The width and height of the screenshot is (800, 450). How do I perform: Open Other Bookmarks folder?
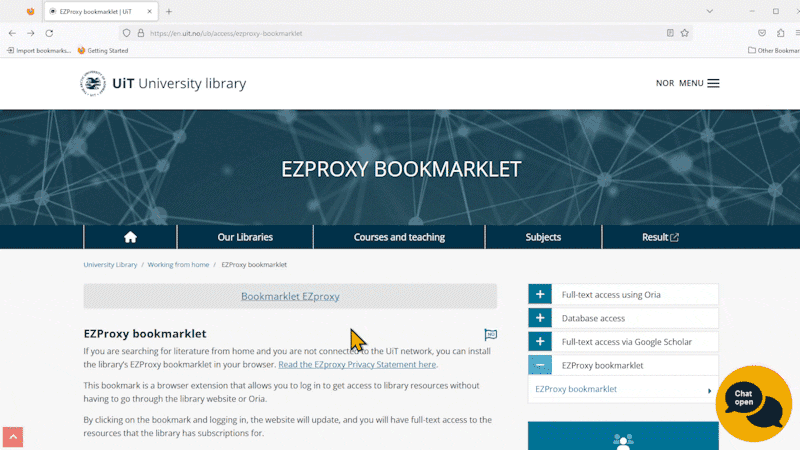coord(774,51)
